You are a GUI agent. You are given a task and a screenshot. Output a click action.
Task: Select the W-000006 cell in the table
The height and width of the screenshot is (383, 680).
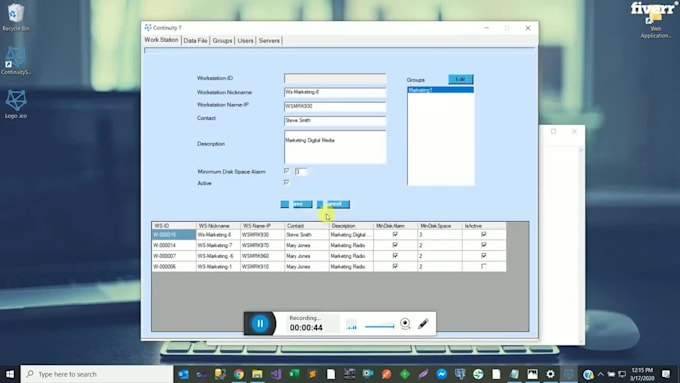[173, 267]
